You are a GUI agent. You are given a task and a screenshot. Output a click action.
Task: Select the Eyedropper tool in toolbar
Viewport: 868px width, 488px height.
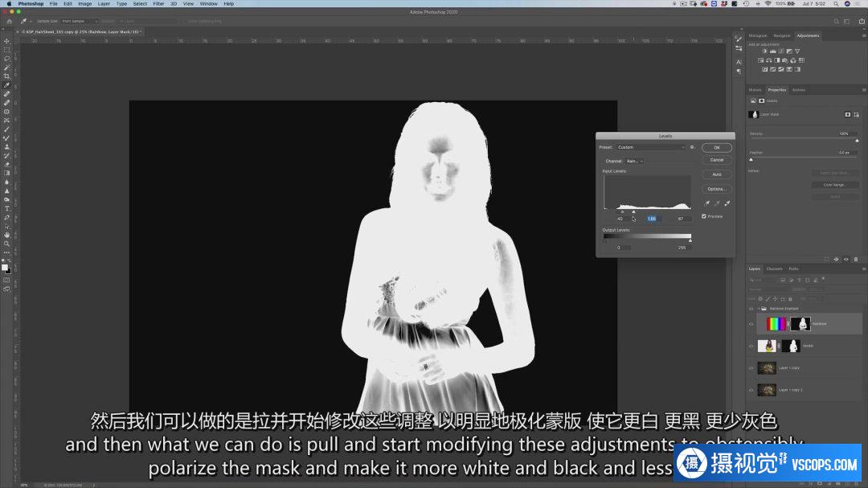6,85
